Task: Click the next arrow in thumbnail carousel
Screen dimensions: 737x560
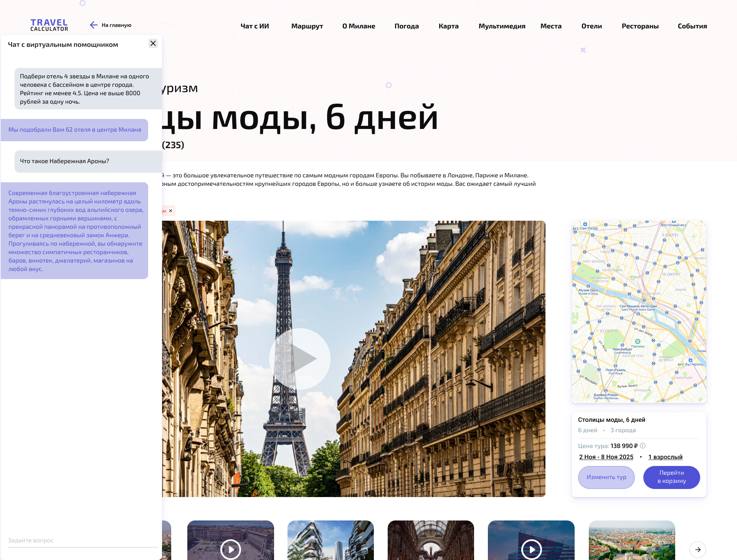Action: tap(697, 549)
